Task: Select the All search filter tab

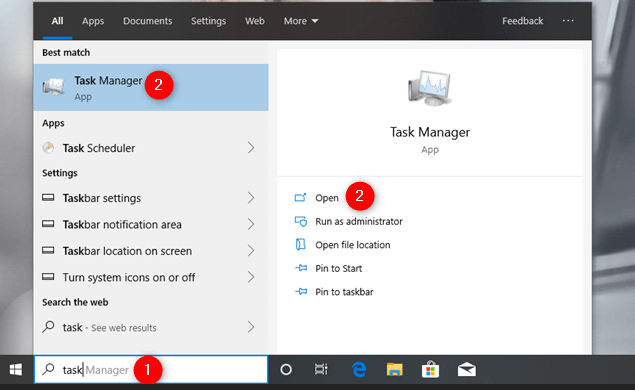Action: pyautogui.click(x=57, y=21)
